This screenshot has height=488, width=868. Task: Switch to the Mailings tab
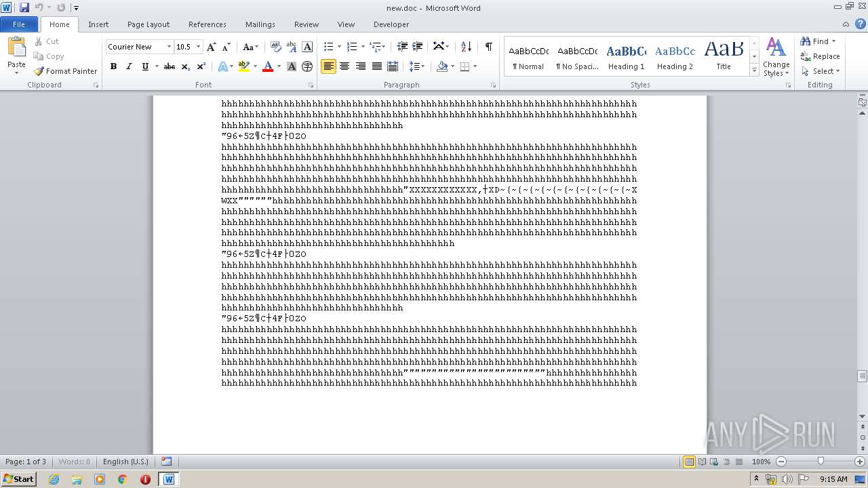point(260,24)
